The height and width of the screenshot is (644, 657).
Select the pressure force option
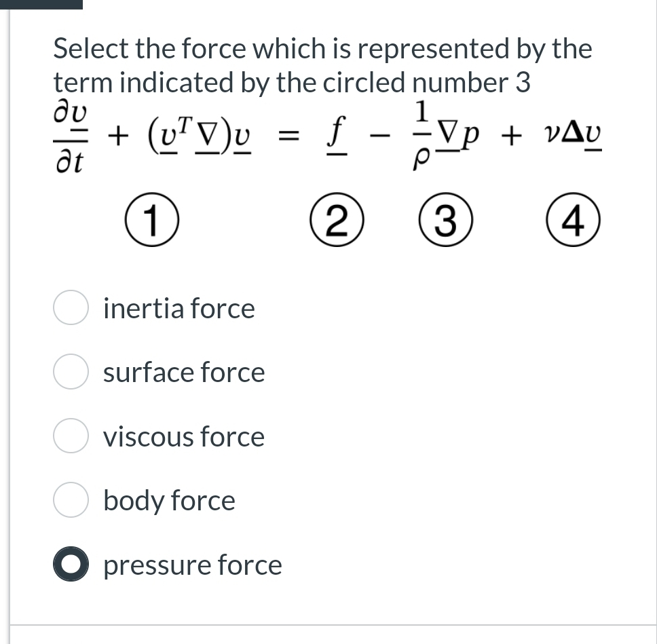point(71,564)
